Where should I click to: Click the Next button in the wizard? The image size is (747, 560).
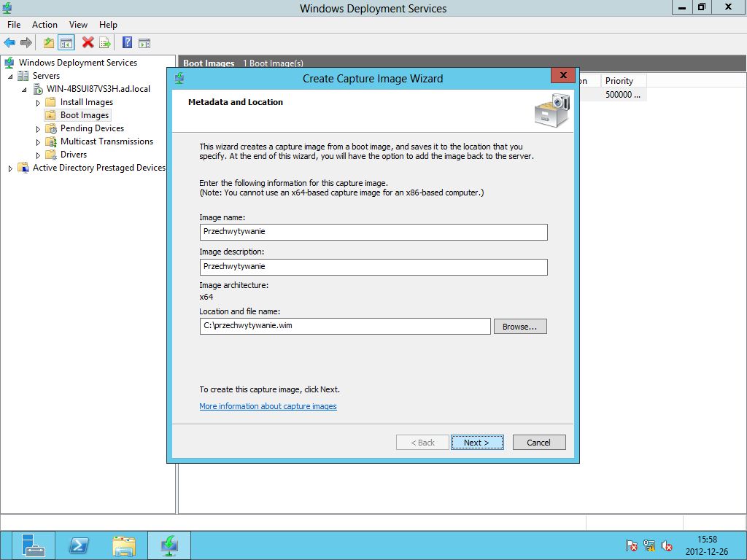(x=477, y=443)
